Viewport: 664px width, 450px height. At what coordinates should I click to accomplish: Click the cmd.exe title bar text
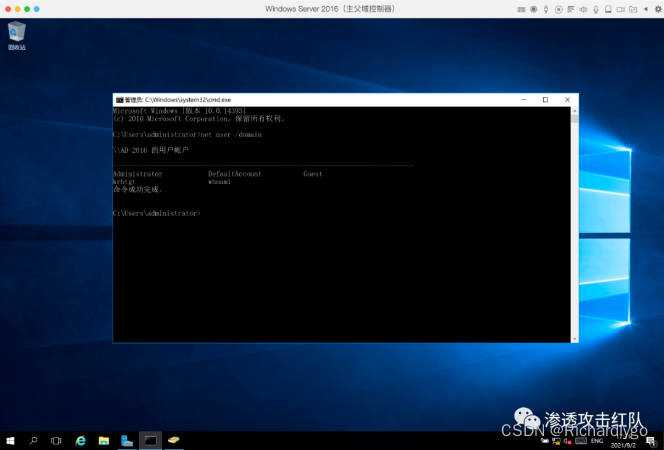point(178,100)
